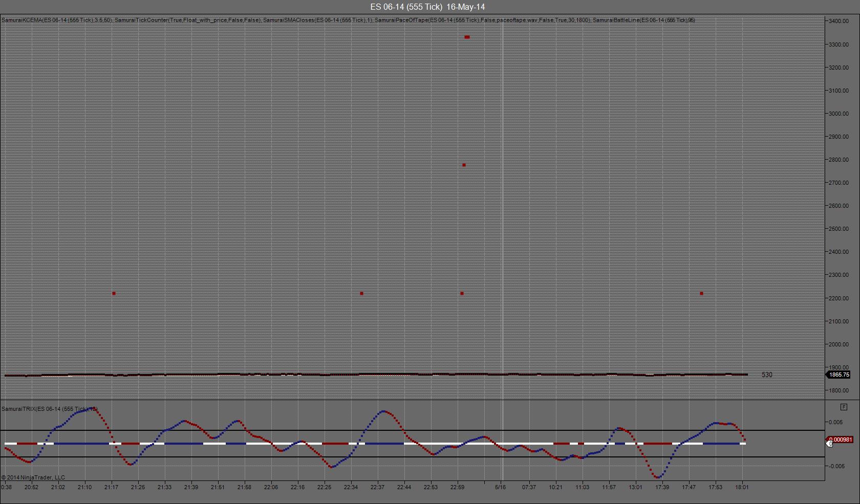
Task: Click the 5/16 session date label
Action: 500,487
